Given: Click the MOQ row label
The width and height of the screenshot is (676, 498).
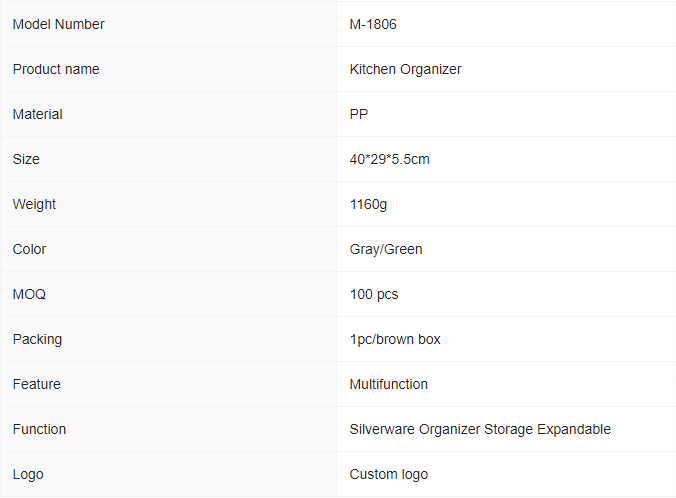Looking at the screenshot, I should (29, 294).
